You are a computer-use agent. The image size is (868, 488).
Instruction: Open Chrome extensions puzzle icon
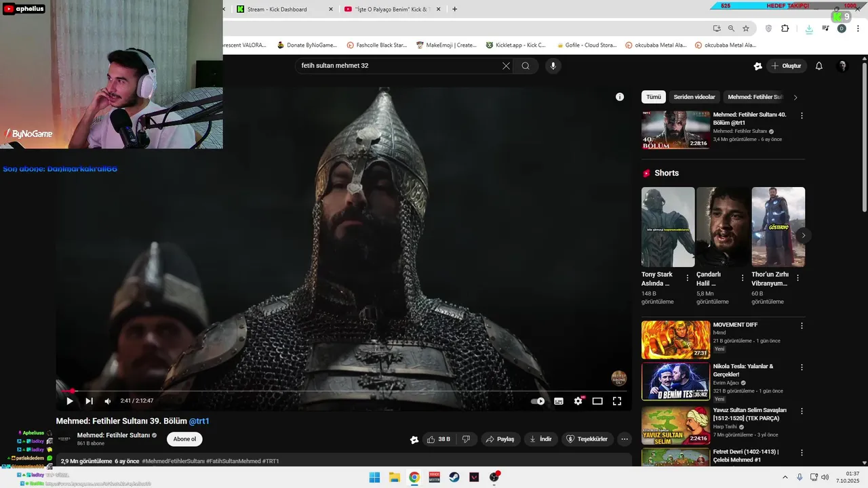(x=785, y=28)
